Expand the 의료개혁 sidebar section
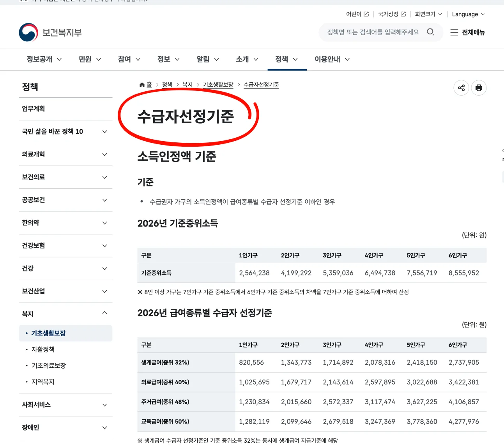 pyautogui.click(x=65, y=154)
